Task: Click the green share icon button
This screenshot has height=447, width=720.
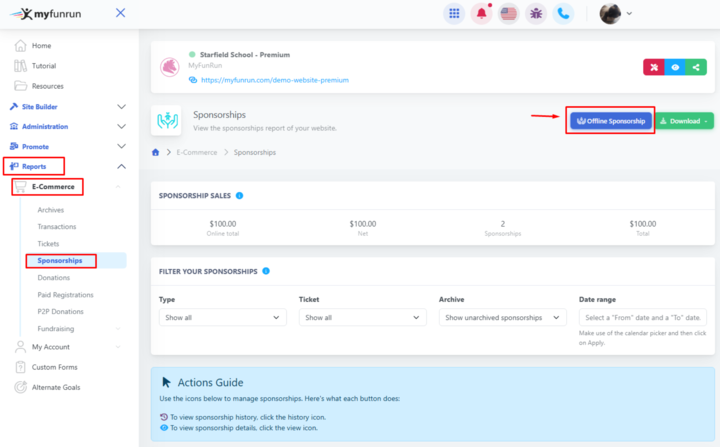Action: tap(697, 68)
